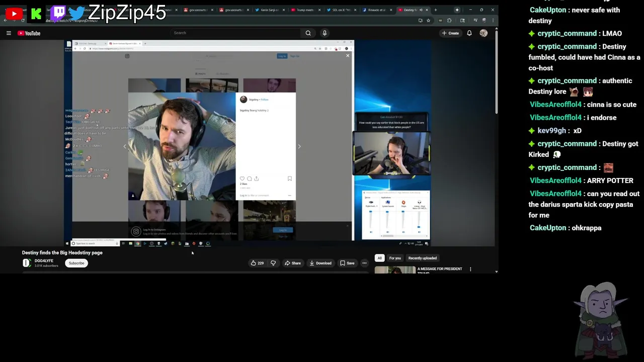Share the video

click(293, 263)
